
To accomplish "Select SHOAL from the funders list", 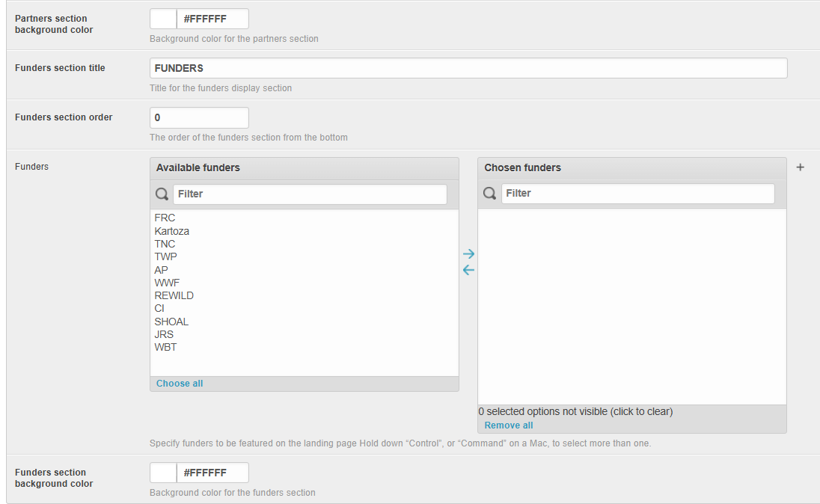I will (171, 322).
